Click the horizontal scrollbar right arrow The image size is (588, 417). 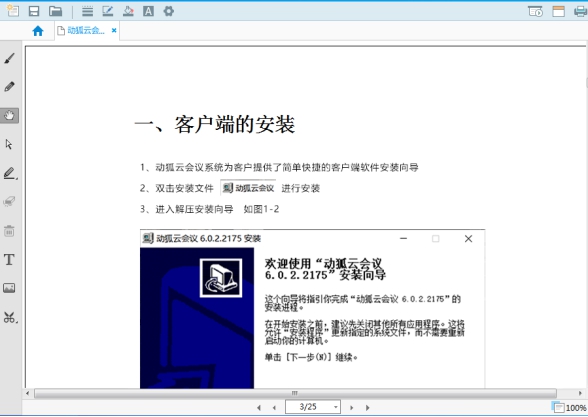click(580, 393)
